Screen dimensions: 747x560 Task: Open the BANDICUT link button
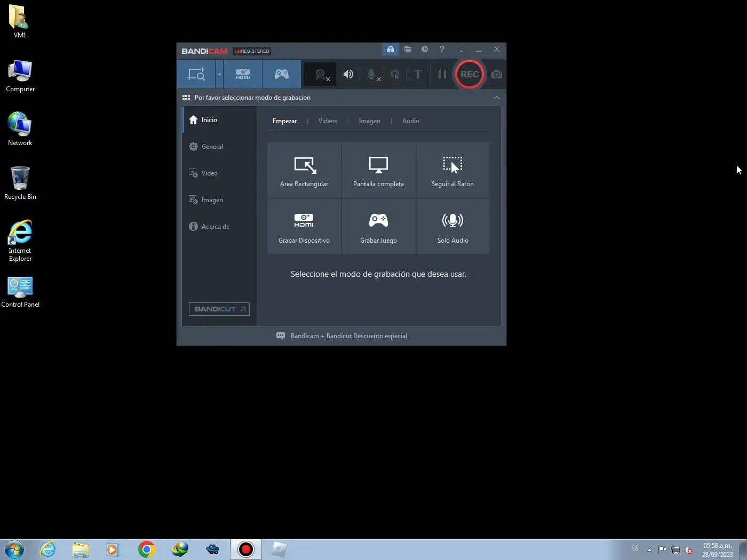tap(219, 309)
